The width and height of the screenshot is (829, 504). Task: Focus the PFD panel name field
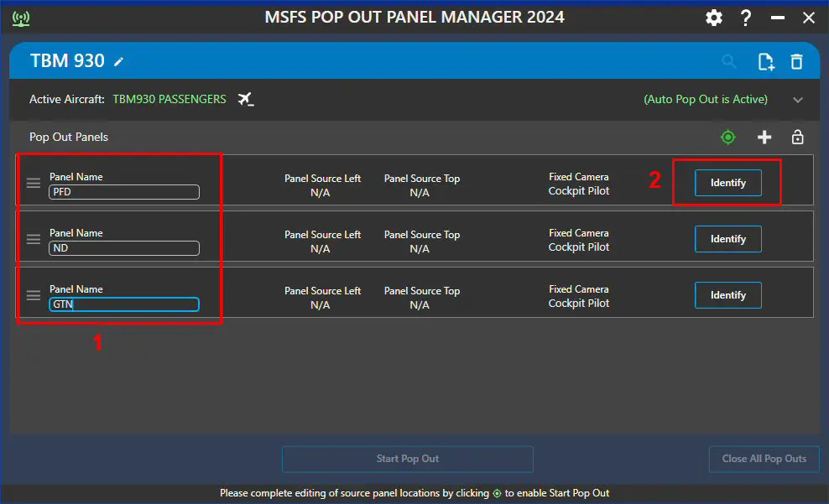tap(124, 192)
